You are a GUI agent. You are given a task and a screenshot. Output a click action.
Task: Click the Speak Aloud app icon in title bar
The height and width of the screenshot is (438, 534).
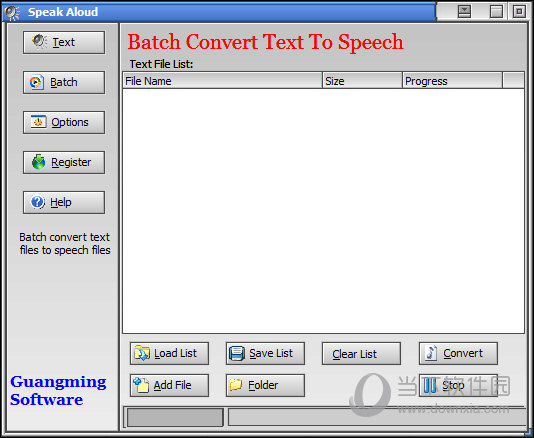click(x=12, y=12)
